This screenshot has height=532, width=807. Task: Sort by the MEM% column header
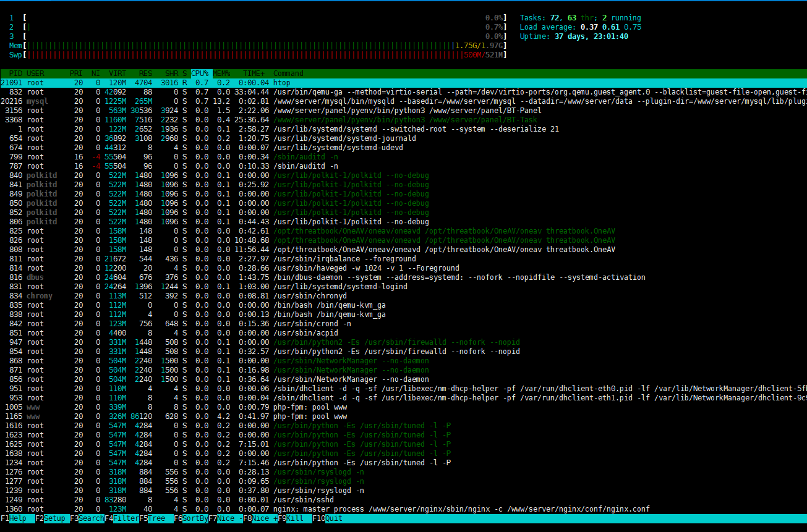pos(221,74)
